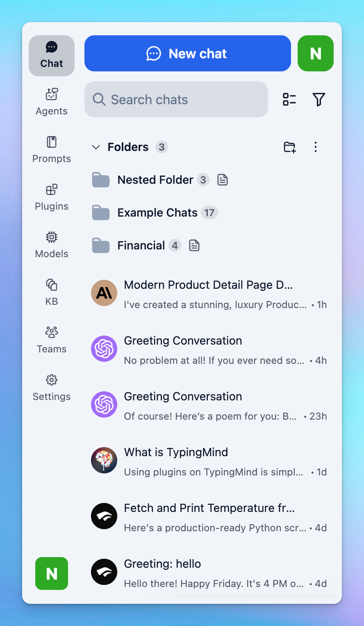Viewport: 364px width, 626px height.
Task: Click the green N profile button at top
Action: [315, 53]
